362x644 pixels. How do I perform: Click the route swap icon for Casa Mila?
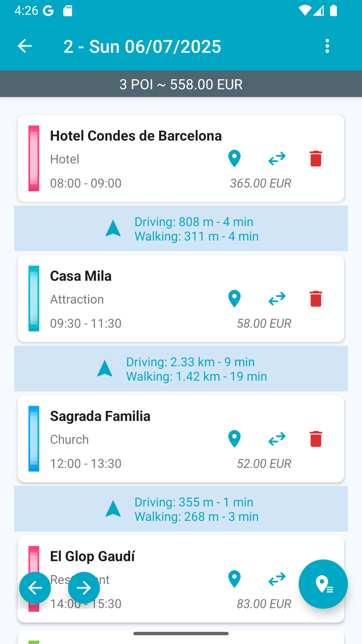point(277,298)
